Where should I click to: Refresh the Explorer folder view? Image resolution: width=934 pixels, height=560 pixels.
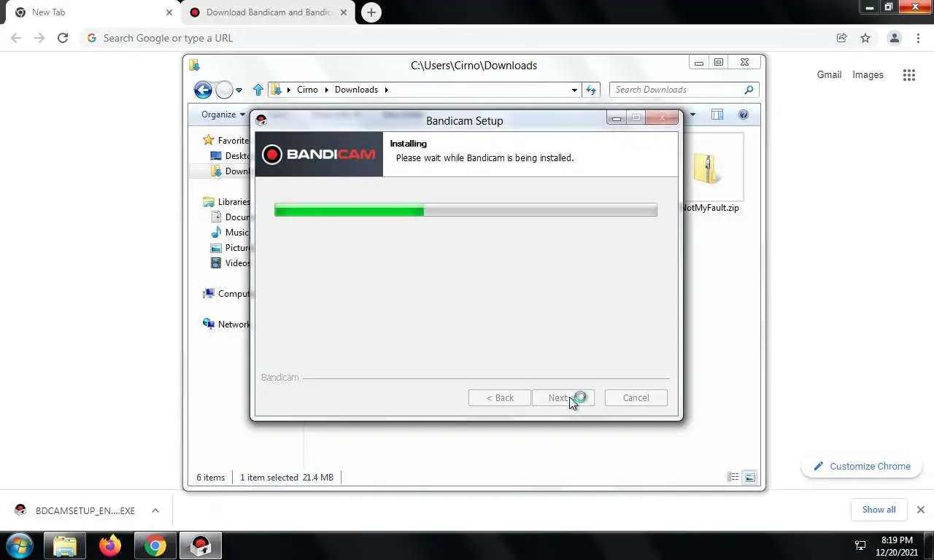(591, 90)
